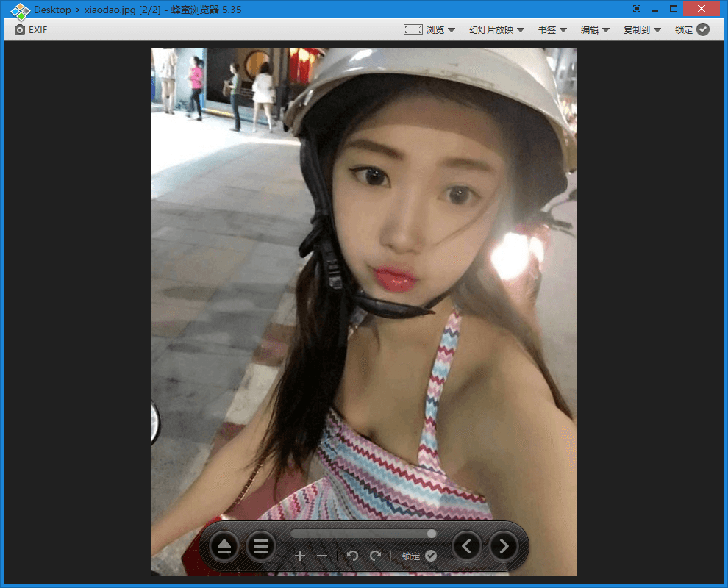Eject or open a new image file
The image size is (728, 588).
(224, 546)
